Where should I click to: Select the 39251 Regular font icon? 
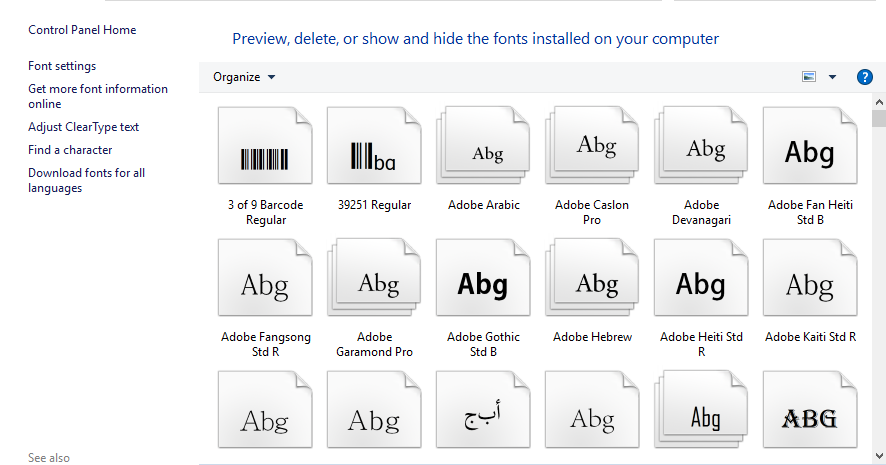pyautogui.click(x=374, y=145)
